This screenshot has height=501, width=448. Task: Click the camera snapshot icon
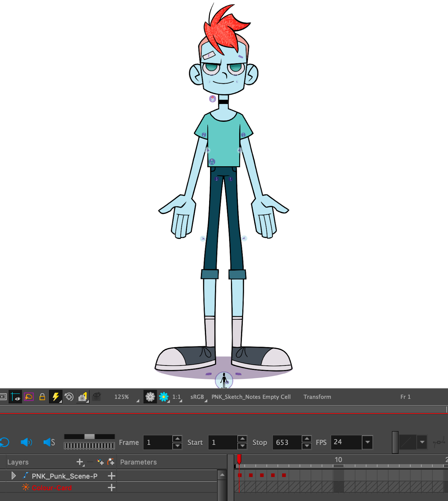click(x=83, y=397)
